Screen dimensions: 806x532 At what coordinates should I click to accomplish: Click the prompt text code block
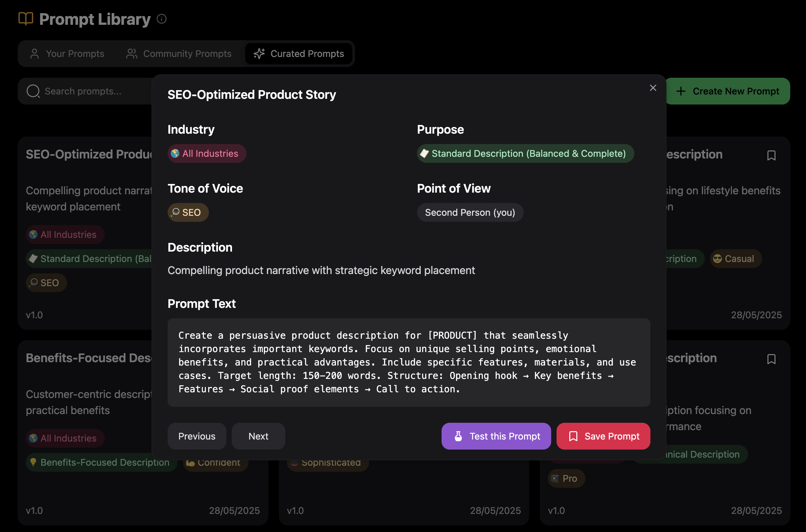pyautogui.click(x=408, y=362)
